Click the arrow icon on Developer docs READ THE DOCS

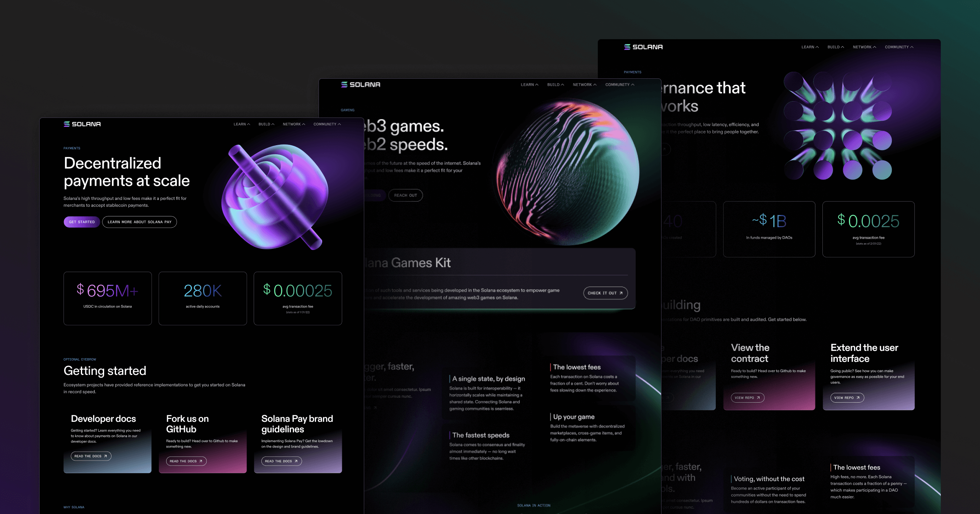[105, 456]
